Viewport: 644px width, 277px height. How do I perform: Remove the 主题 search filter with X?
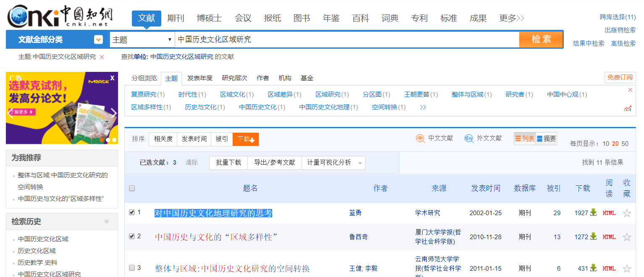102,57
